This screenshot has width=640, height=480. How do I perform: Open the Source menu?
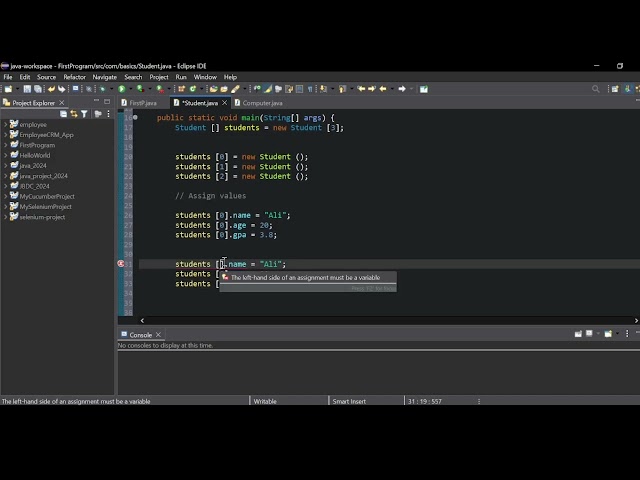[46, 77]
